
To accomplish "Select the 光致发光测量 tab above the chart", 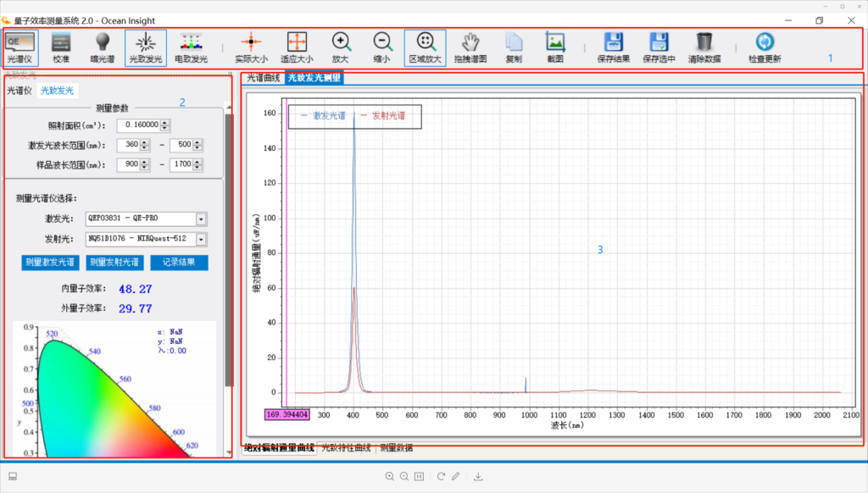I will tap(314, 78).
